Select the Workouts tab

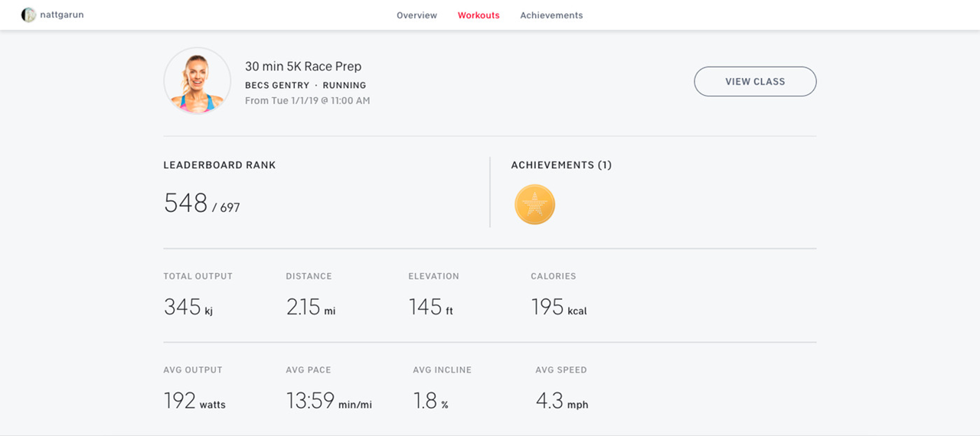(x=479, y=15)
